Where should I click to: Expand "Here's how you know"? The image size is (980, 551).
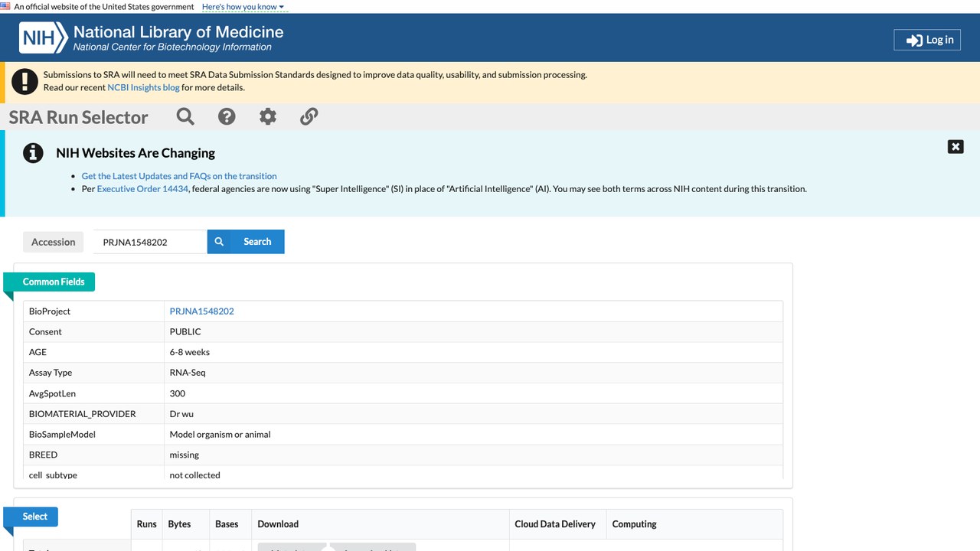point(243,7)
